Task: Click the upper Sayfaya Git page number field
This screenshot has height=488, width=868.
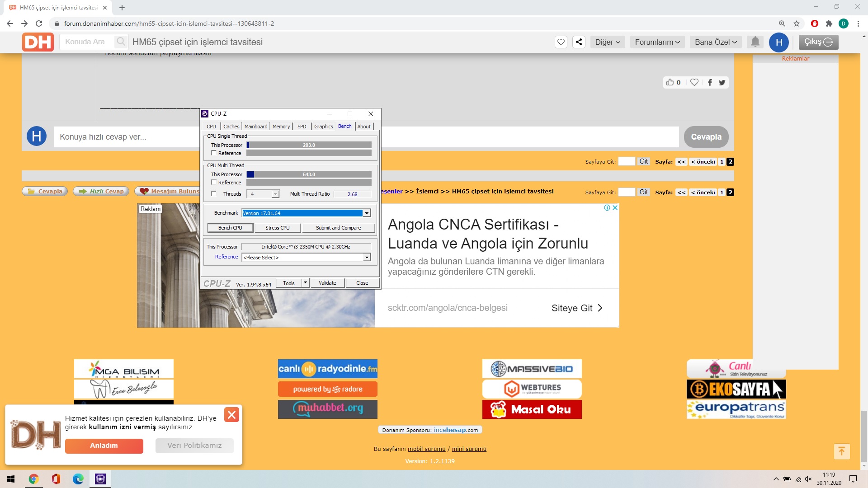Action: click(627, 161)
